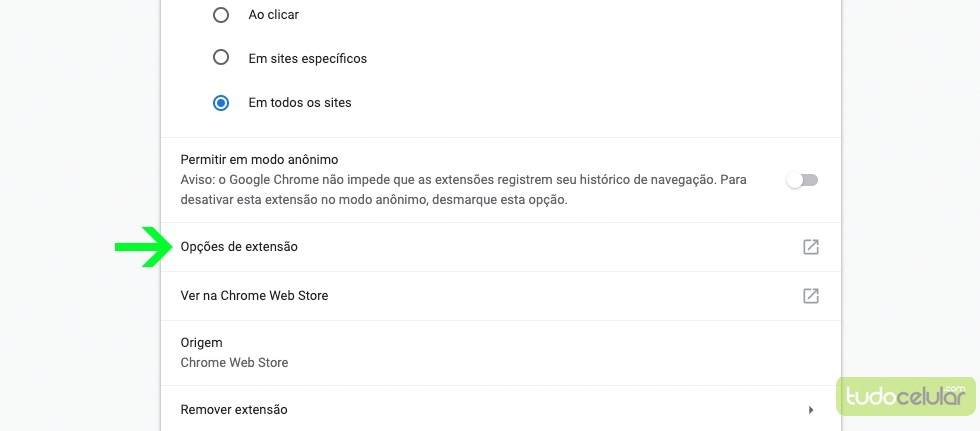Click the 'Ao clicar' label text
Screen dimensions: 980x431
pos(274,15)
